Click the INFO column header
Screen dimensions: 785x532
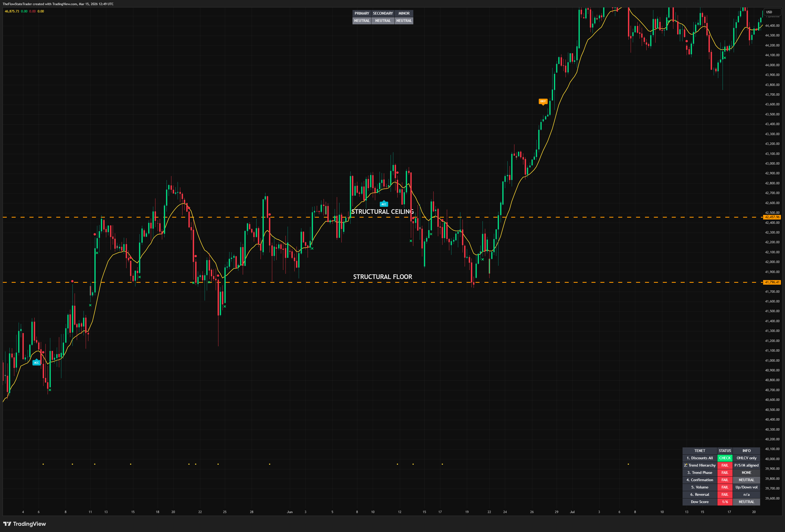[x=747, y=451]
